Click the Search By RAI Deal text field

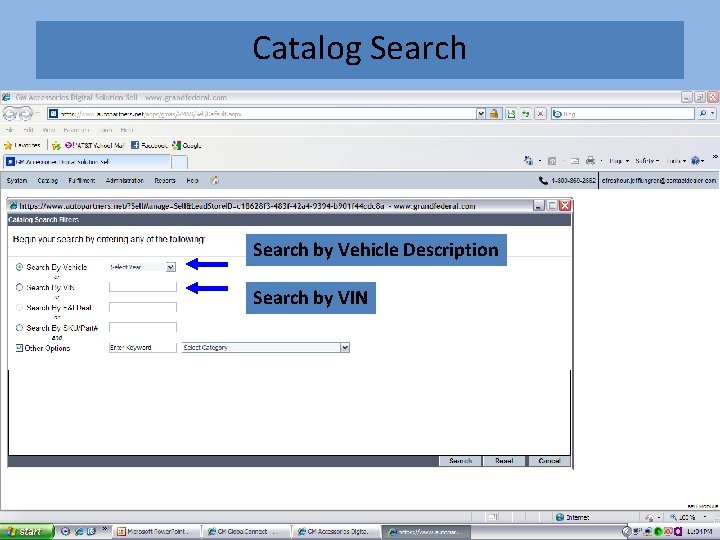tap(143, 307)
